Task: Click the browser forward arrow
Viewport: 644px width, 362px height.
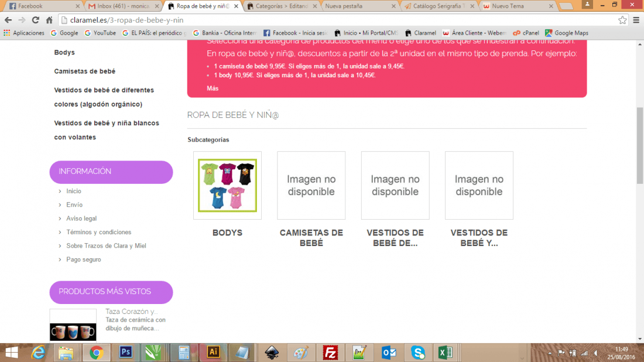Action: [22, 20]
